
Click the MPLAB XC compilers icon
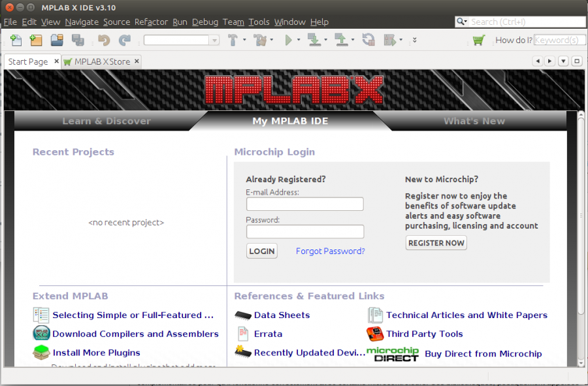coord(41,333)
